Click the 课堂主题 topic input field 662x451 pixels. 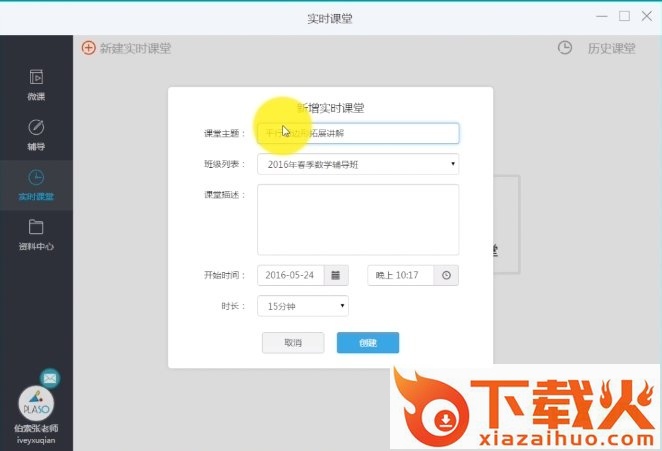[357, 133]
